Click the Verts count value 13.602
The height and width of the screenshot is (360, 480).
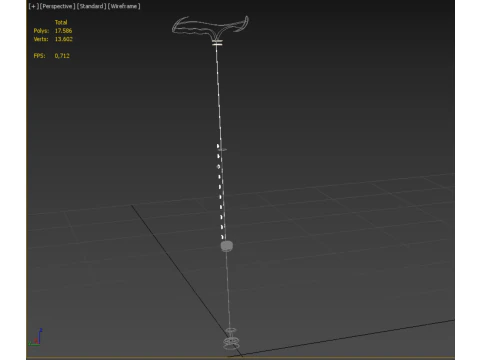tap(63, 39)
